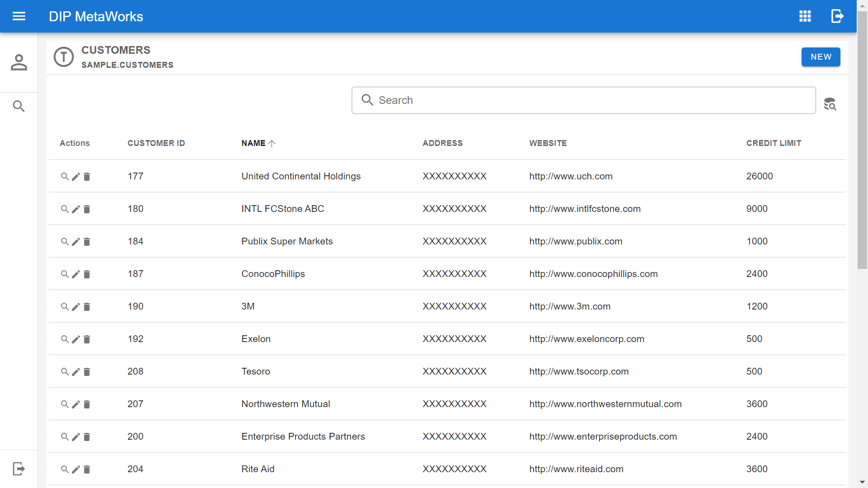Edit the Tesoro row
868x488 pixels.
pyautogui.click(x=76, y=371)
